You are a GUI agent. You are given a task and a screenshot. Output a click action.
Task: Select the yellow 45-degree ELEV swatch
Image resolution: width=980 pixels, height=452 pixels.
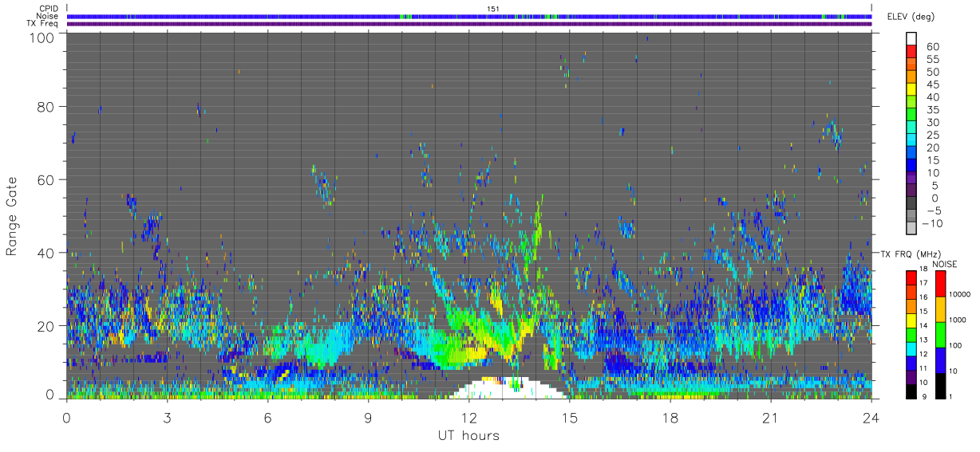[911, 91]
